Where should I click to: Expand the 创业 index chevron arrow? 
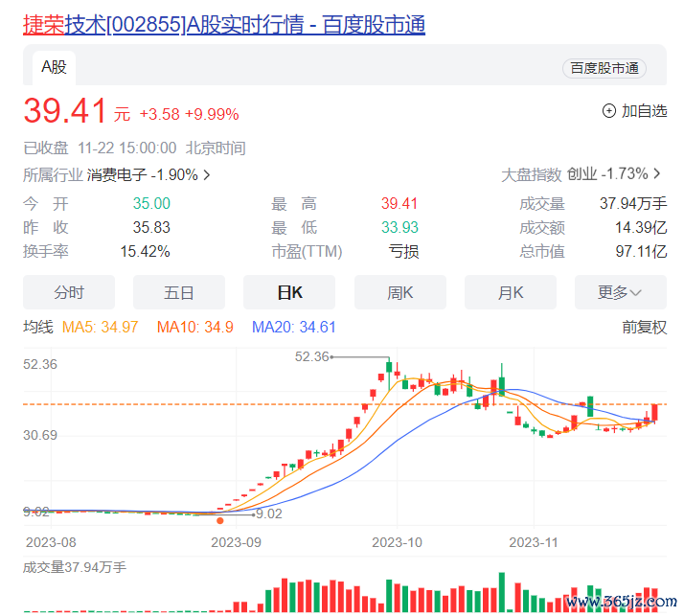(x=657, y=174)
